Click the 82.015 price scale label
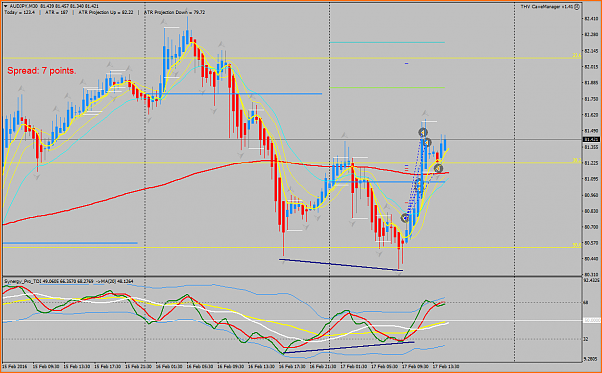Viewport: 602px width, 373px height. tap(591, 67)
